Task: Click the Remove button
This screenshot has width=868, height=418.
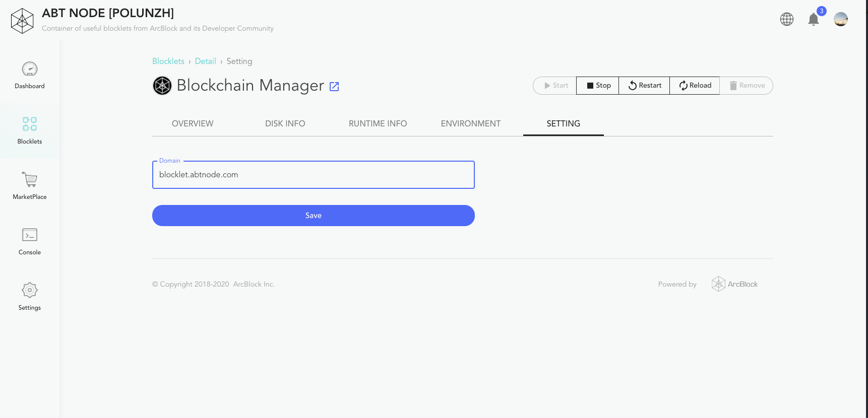Action: pos(747,86)
